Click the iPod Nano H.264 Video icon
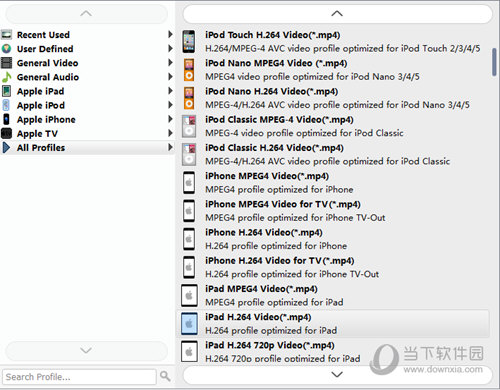This screenshot has width=500, height=390. pos(189,98)
